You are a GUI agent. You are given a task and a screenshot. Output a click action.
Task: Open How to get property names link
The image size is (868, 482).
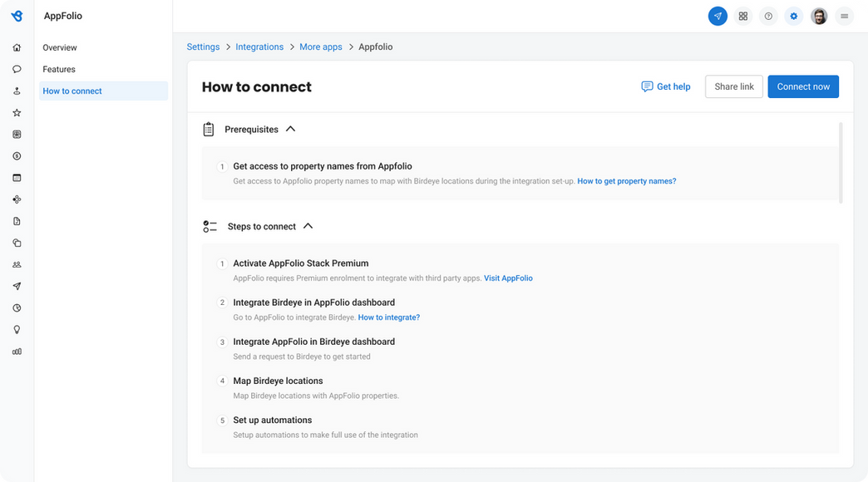[x=627, y=181]
